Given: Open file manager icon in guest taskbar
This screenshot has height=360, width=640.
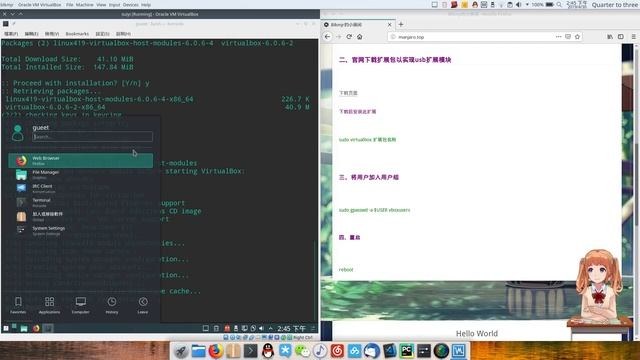Looking at the screenshot, I should coord(24,328).
